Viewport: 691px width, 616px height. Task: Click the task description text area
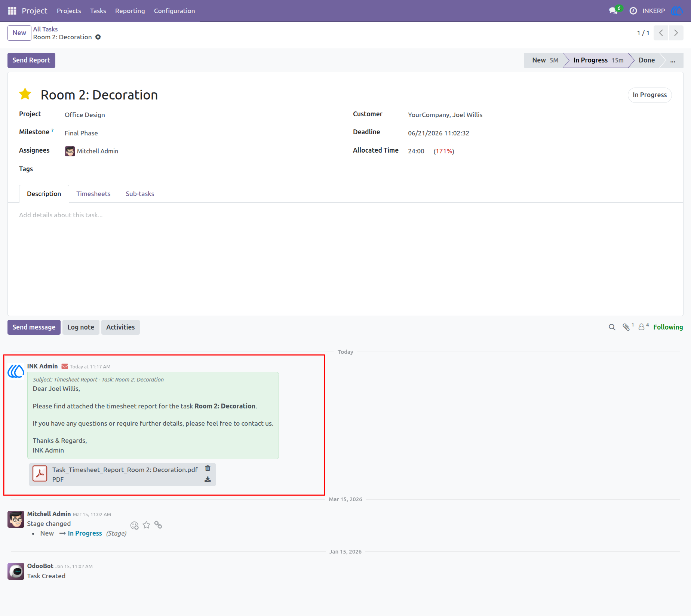point(345,215)
